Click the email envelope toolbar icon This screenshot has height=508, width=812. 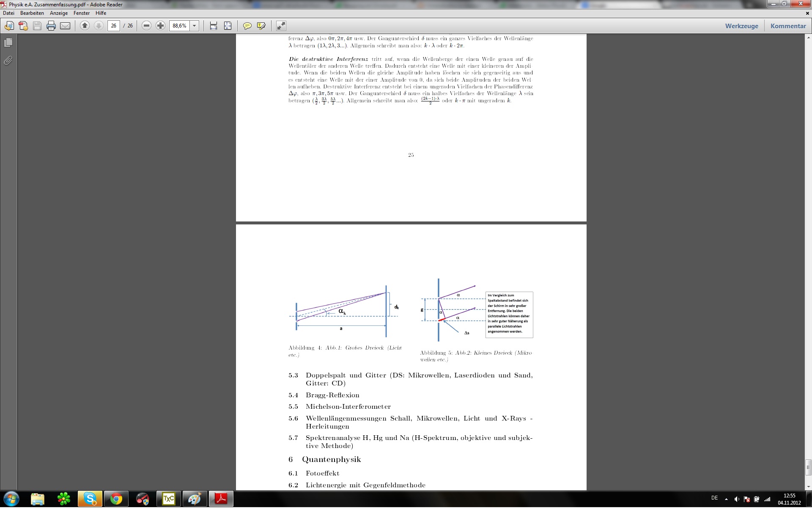(65, 26)
